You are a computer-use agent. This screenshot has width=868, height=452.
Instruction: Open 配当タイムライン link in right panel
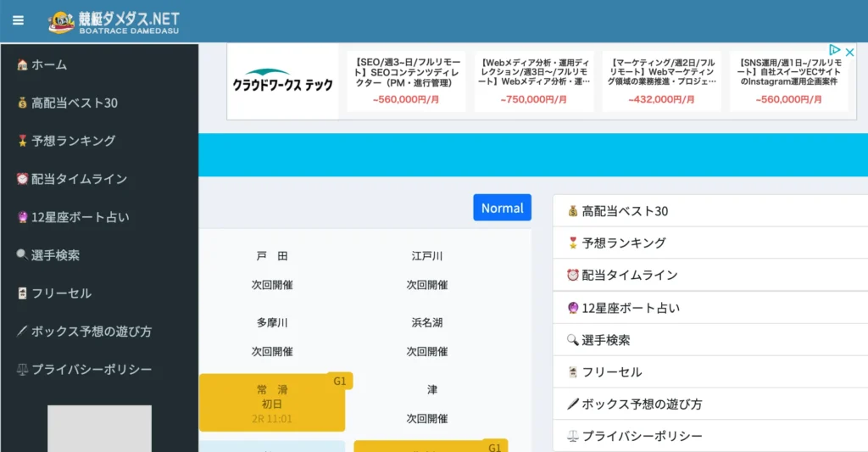pos(710,276)
